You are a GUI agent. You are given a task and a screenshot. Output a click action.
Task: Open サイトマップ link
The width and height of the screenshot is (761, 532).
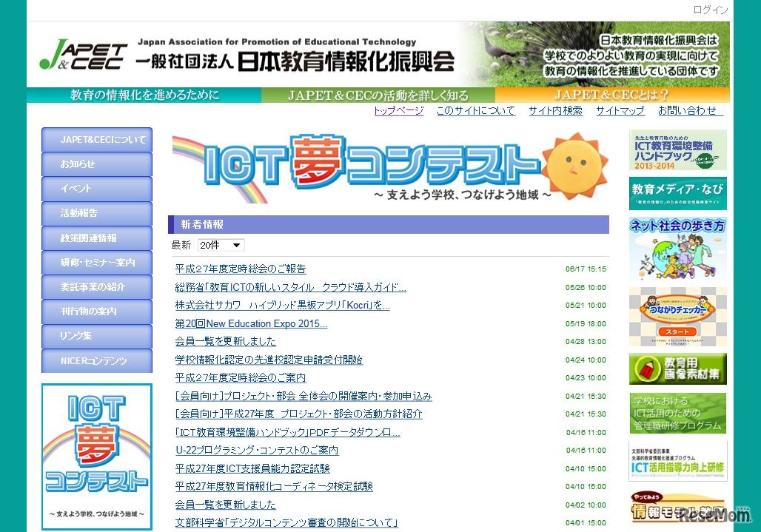[x=620, y=110]
